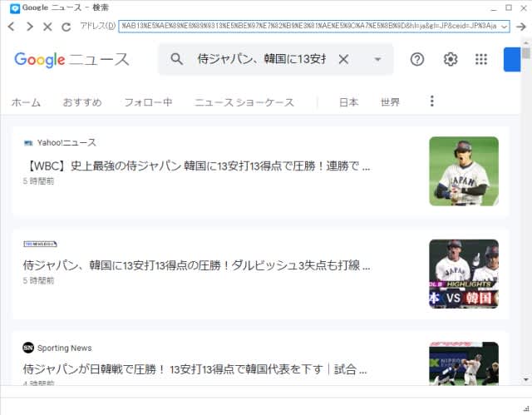The height and width of the screenshot is (415, 532).
Task: Click the second article's publisher logo
Action: coord(40,244)
